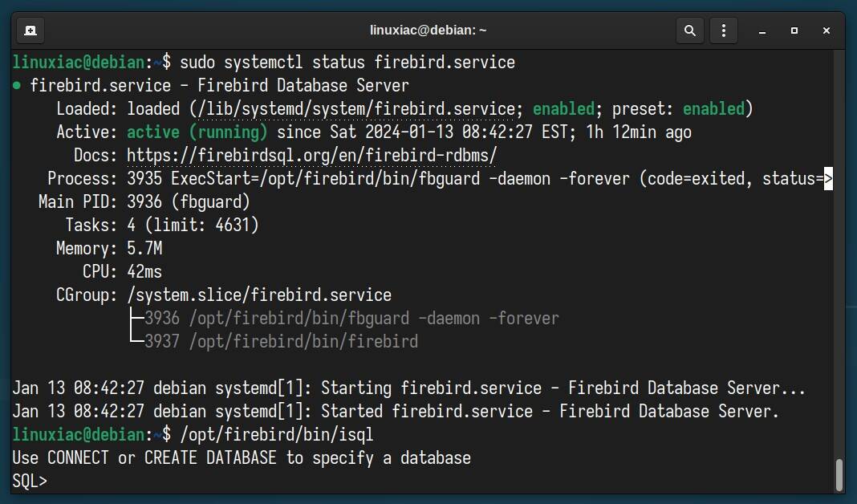Open the hamburger menu

[x=723, y=30]
